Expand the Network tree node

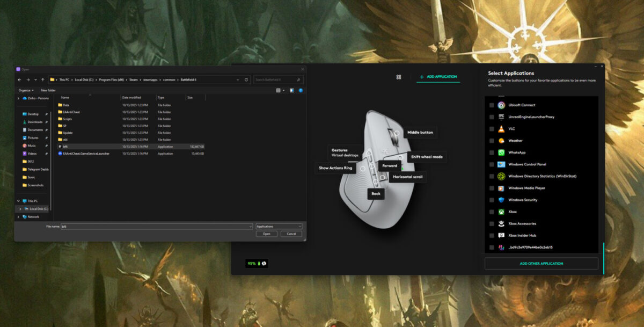tap(19, 217)
